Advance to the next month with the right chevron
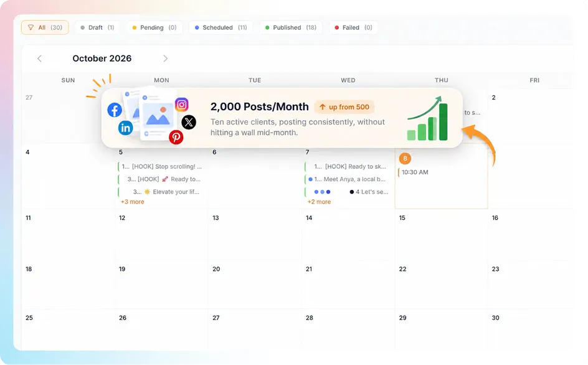This screenshot has height=365, width=588. click(166, 59)
